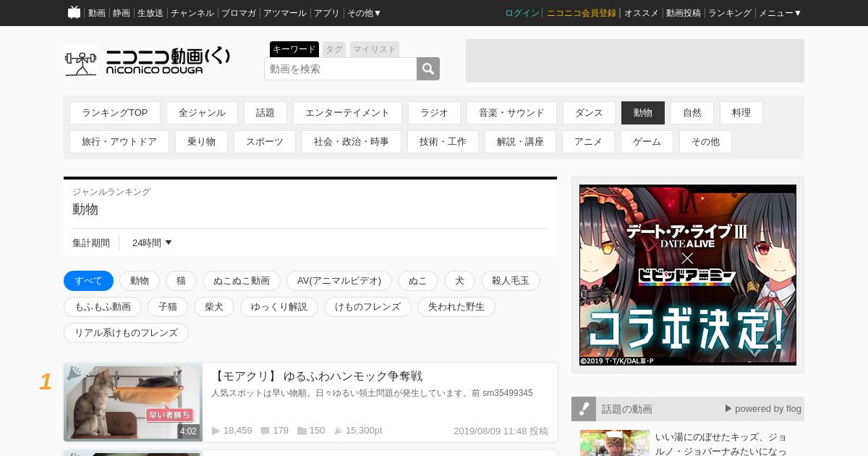Viewport: 868px width, 456px height.
Task: Select the 乗り物 genre button
Action: click(201, 142)
